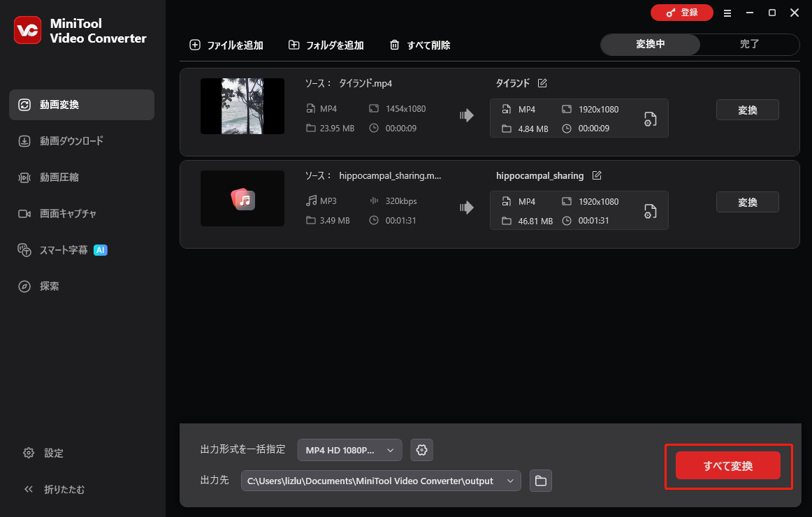This screenshot has width=812, height=517.
Task: Click the タイランド video thumbnail
Action: pyautogui.click(x=242, y=105)
